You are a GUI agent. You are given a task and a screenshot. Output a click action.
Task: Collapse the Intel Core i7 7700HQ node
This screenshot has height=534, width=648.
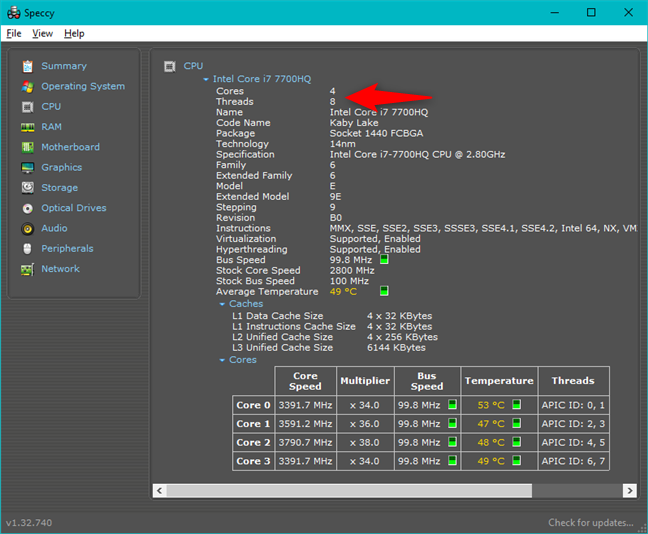coord(206,79)
